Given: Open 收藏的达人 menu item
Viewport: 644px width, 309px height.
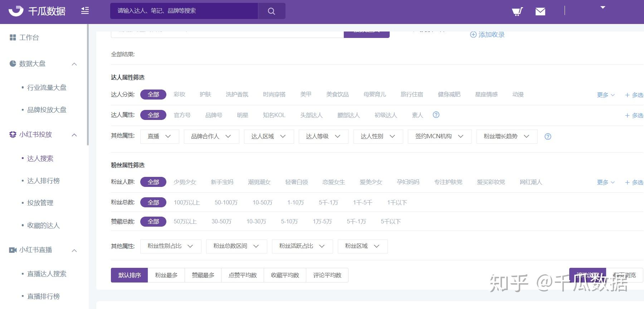Looking at the screenshot, I should (43, 226).
